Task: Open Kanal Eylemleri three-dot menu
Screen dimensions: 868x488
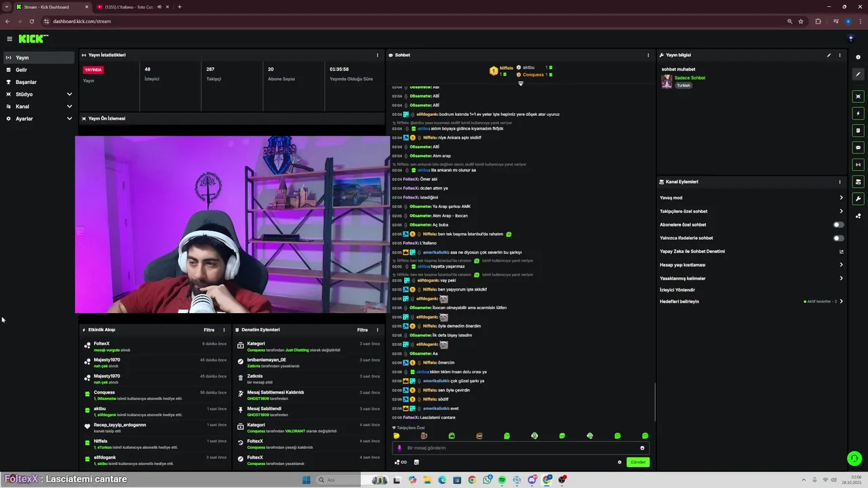Action: coord(840,182)
